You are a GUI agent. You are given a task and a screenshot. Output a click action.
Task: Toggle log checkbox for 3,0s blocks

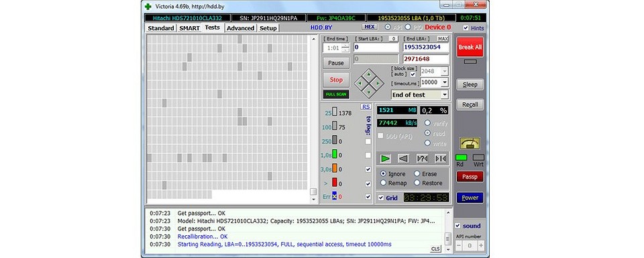click(368, 169)
